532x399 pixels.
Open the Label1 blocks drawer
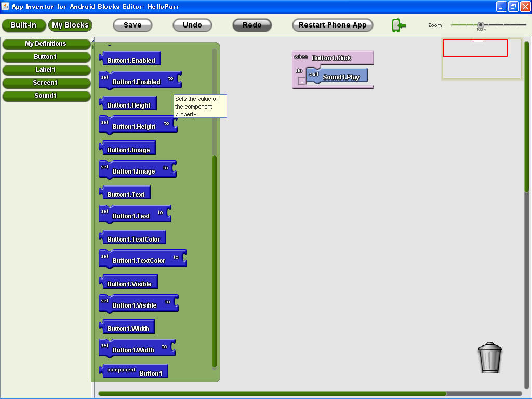point(46,70)
